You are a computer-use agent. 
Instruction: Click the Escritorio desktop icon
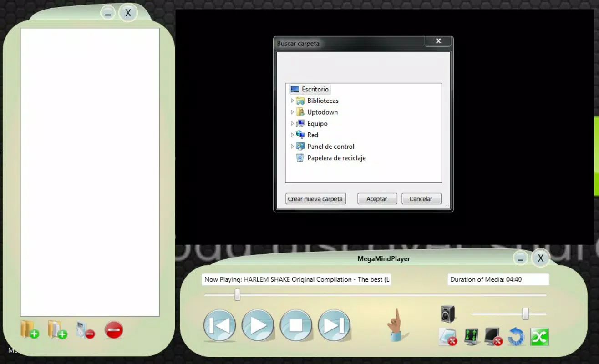click(294, 89)
